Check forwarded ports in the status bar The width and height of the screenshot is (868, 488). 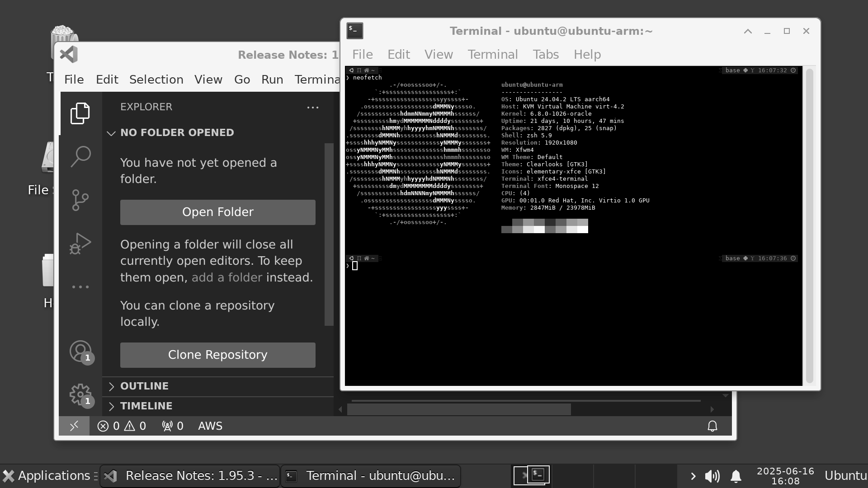[x=172, y=425]
